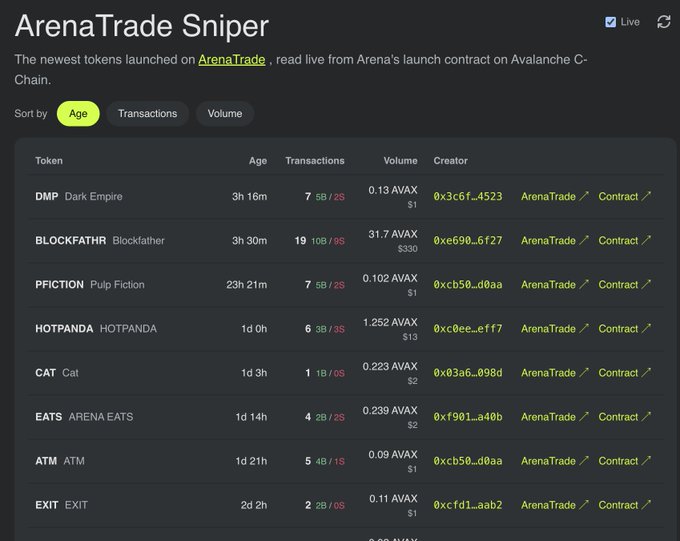This screenshot has width=680, height=541.
Task: Click the Creator column header
Action: point(451,161)
